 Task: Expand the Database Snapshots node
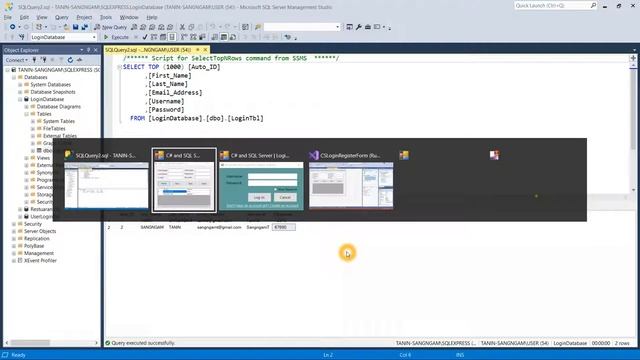(x=20, y=92)
